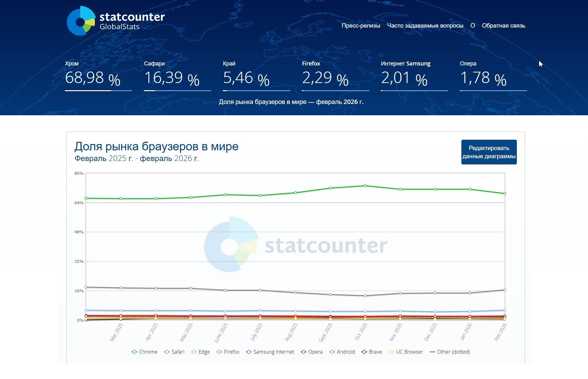Image resolution: width=588 pixels, height=379 pixels.
Task: Open the Пресс-релизы page
Action: tap(361, 26)
